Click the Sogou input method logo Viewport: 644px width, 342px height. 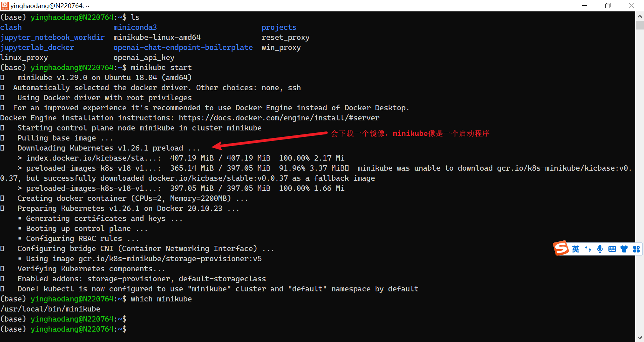click(561, 248)
